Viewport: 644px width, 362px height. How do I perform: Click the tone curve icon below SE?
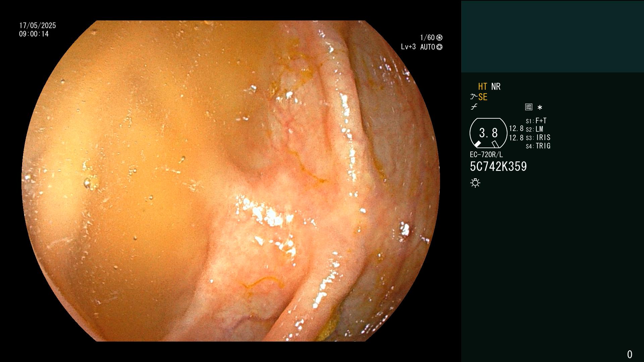pyautogui.click(x=474, y=107)
